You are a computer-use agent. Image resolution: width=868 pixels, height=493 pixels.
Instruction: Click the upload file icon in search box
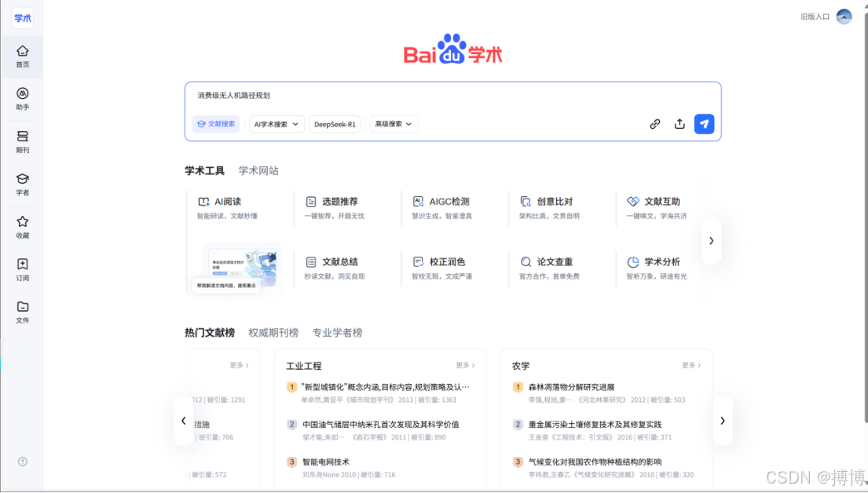[679, 124]
